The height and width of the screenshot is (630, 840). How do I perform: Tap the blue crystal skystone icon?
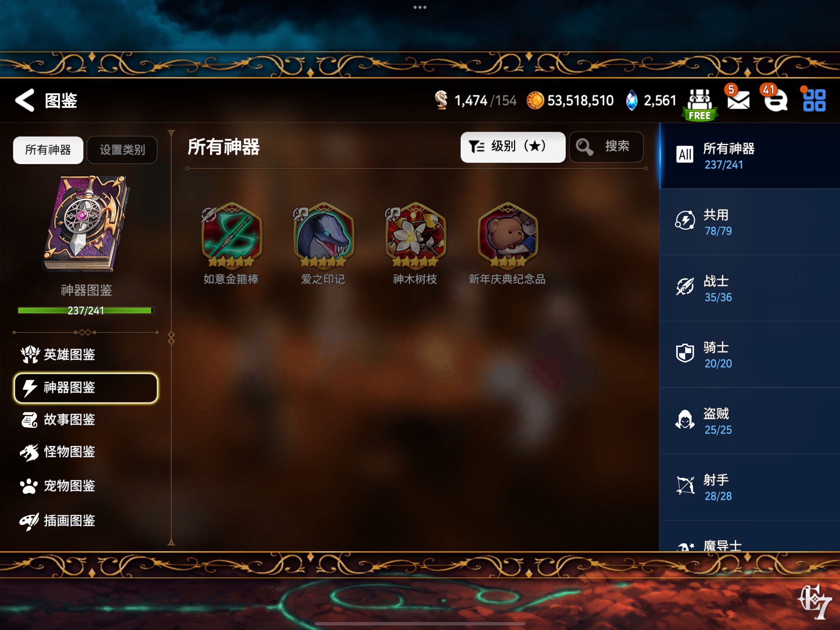(632, 101)
